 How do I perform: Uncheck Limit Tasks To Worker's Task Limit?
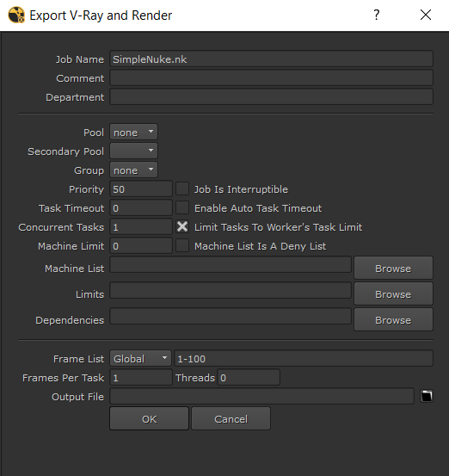[182, 226]
